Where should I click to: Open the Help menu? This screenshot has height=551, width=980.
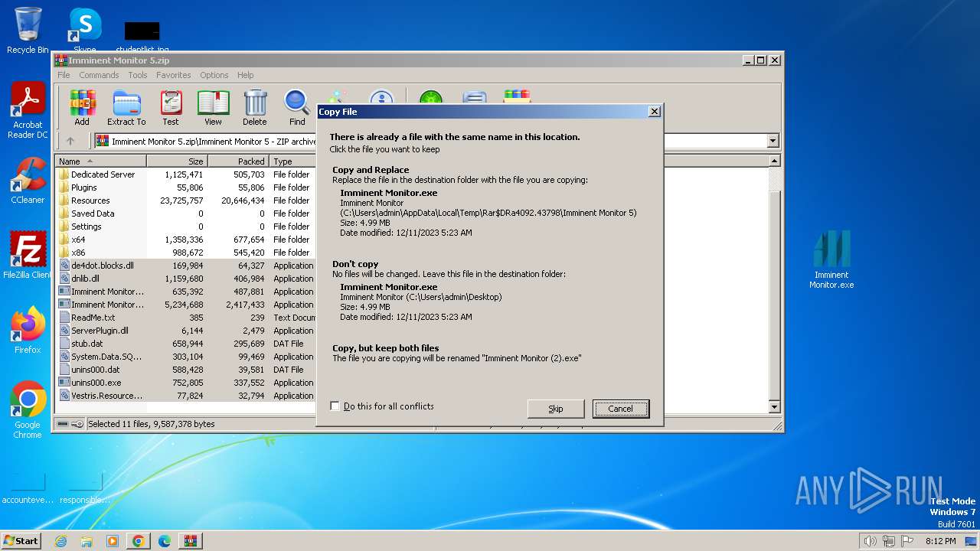(x=245, y=75)
